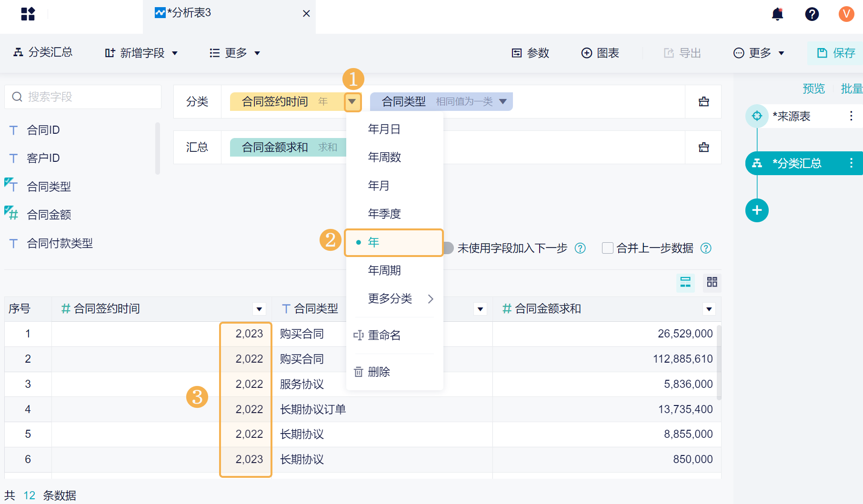Screen dimensions: 863x504
Task: Open the help question mark icon
Action: pyautogui.click(x=812, y=14)
